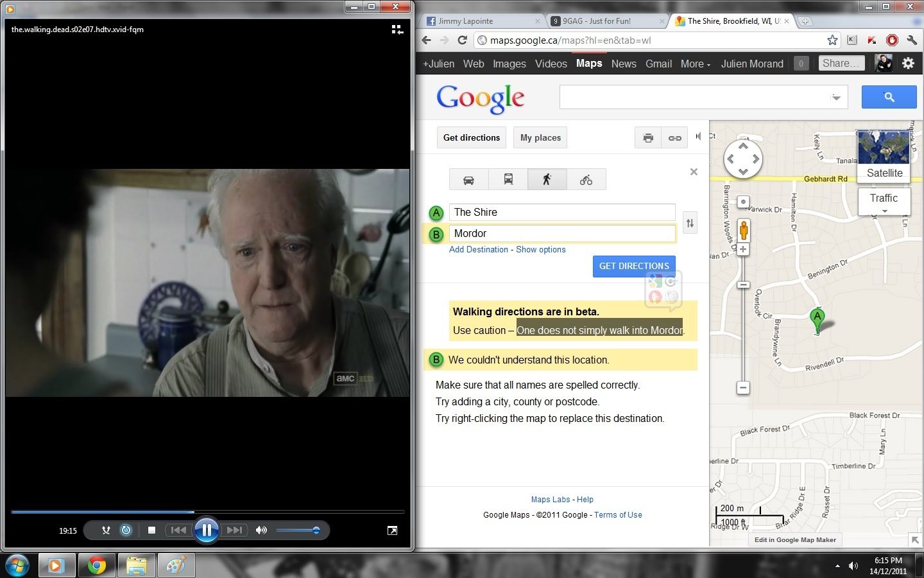Click +Julien in Google bar
This screenshot has width=924, height=578.
(x=438, y=64)
